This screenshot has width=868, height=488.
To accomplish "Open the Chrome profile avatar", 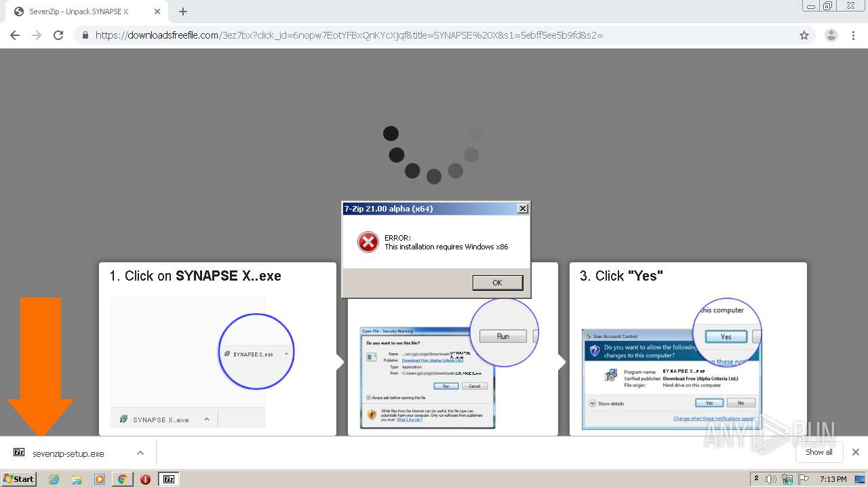I will coord(831,35).
